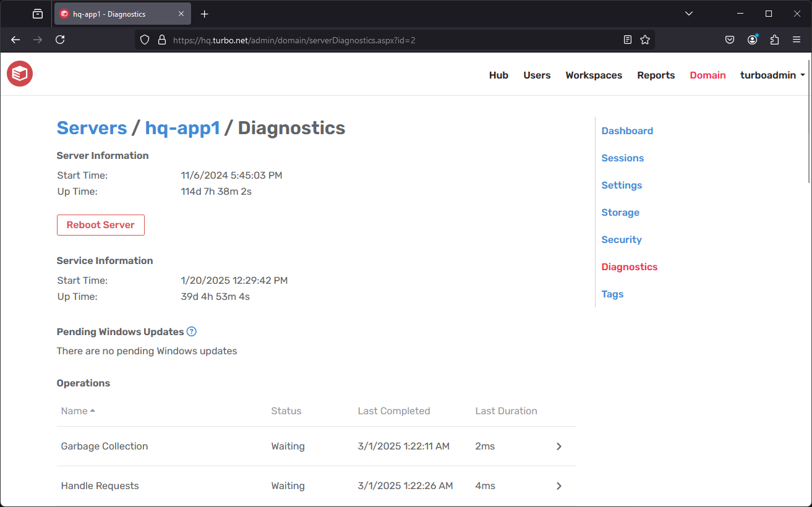This screenshot has width=812, height=507.
Task: Click the Reboot Server button
Action: tap(100, 225)
